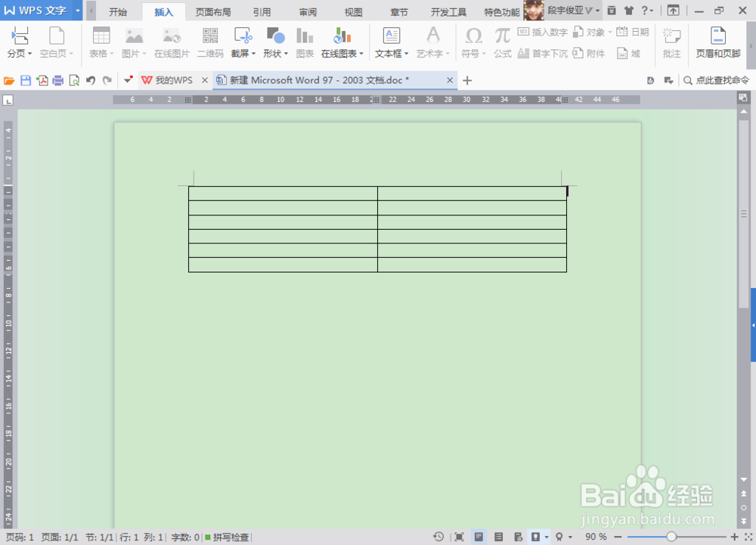Insert an attachment (附件)
This screenshot has height=545, width=756.
(589, 54)
